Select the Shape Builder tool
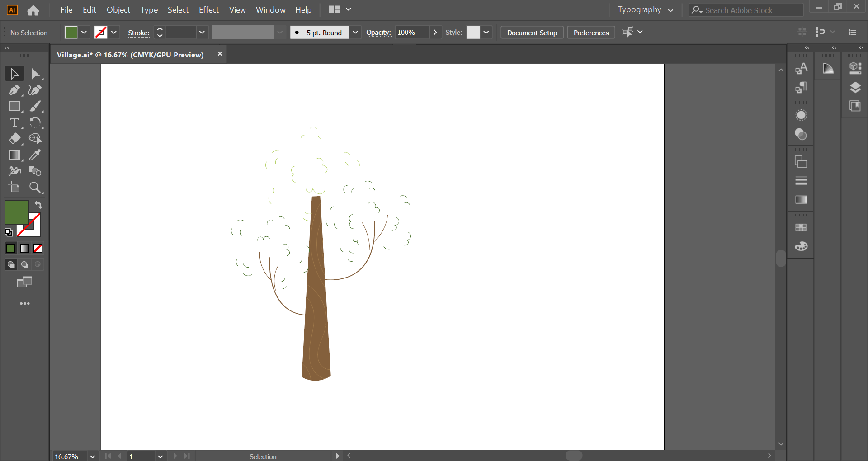This screenshot has width=868, height=461. [35, 139]
